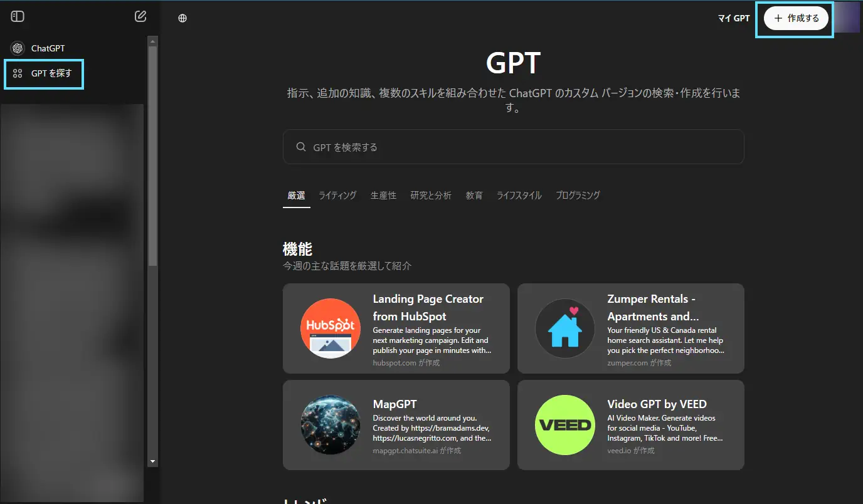Click the Zumper house logo thumbnail
Viewport: 863px width, 504px height.
(565, 328)
